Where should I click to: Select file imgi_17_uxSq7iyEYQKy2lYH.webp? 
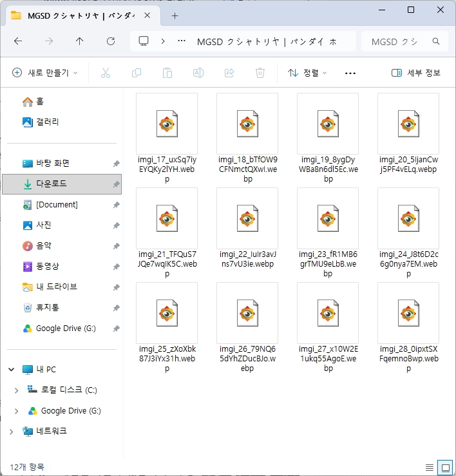click(x=167, y=138)
